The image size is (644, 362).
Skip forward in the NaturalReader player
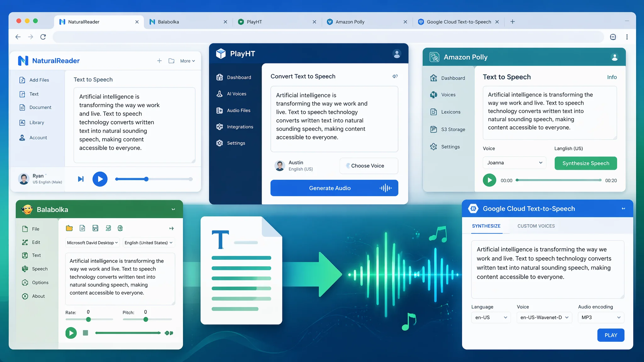point(81,179)
